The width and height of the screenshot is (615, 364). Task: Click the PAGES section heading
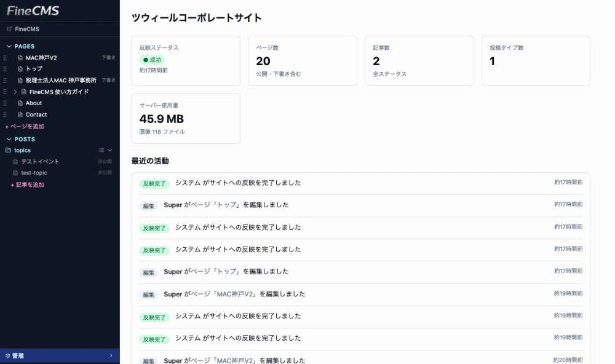click(x=25, y=46)
